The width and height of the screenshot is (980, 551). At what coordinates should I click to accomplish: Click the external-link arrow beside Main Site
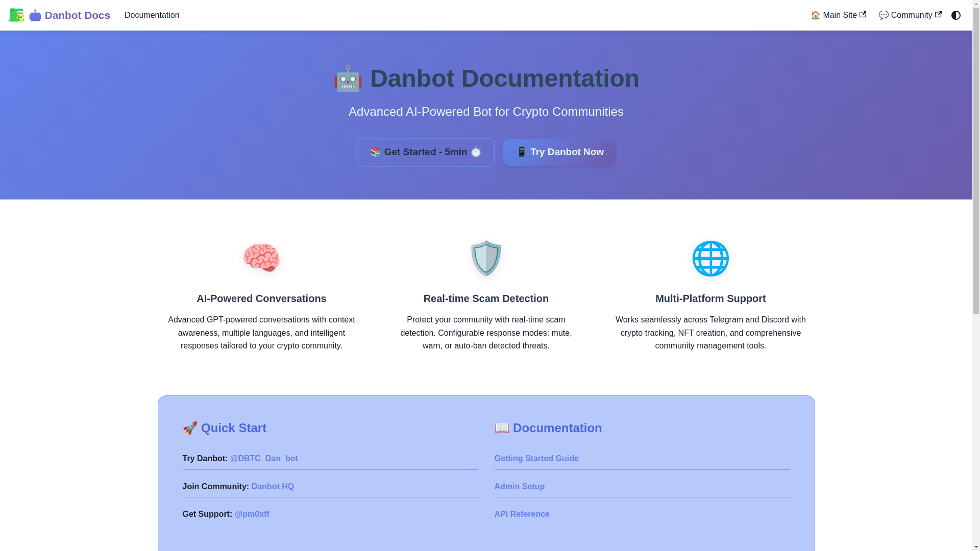click(x=863, y=14)
